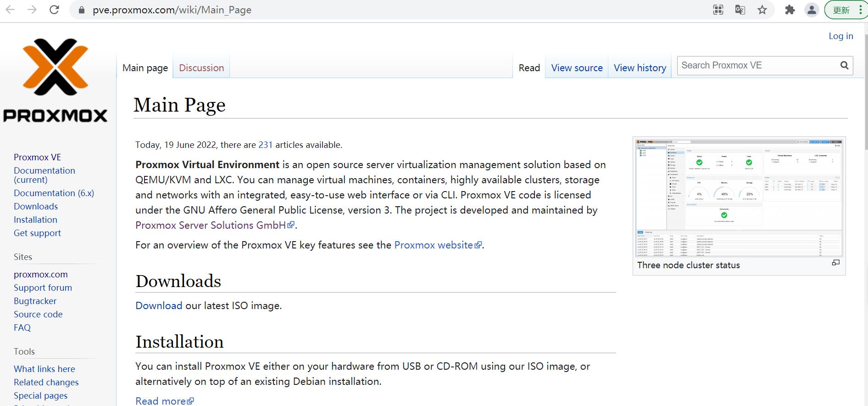Click the Downloads section heading

pyautogui.click(x=178, y=281)
